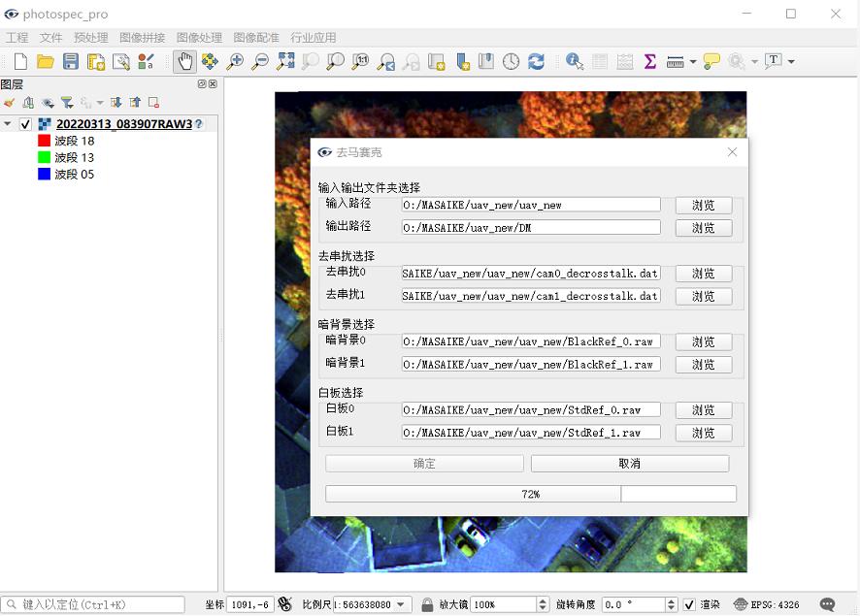The height and width of the screenshot is (616, 860).
Task: Open the text annotation dropdown arrow
Action: point(791,62)
